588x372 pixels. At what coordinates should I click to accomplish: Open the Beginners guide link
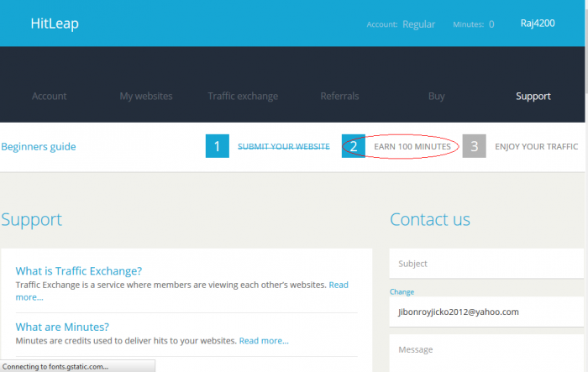(x=39, y=146)
